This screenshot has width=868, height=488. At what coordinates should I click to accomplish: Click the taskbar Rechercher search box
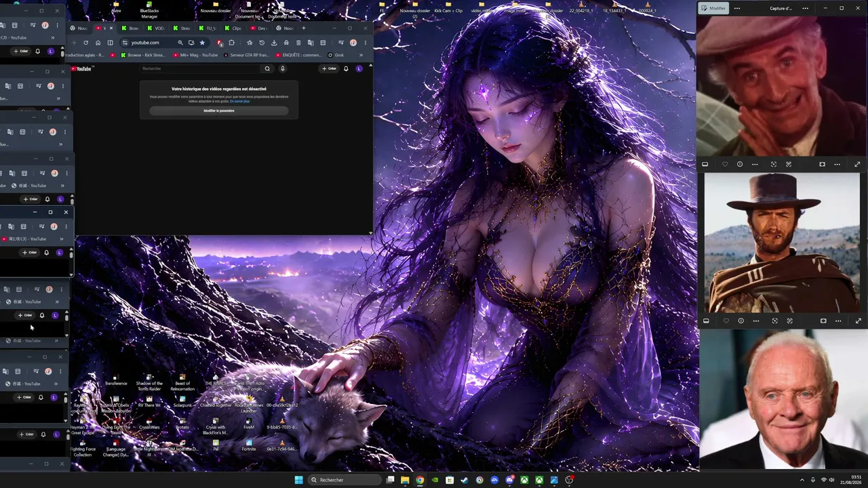[x=344, y=480]
